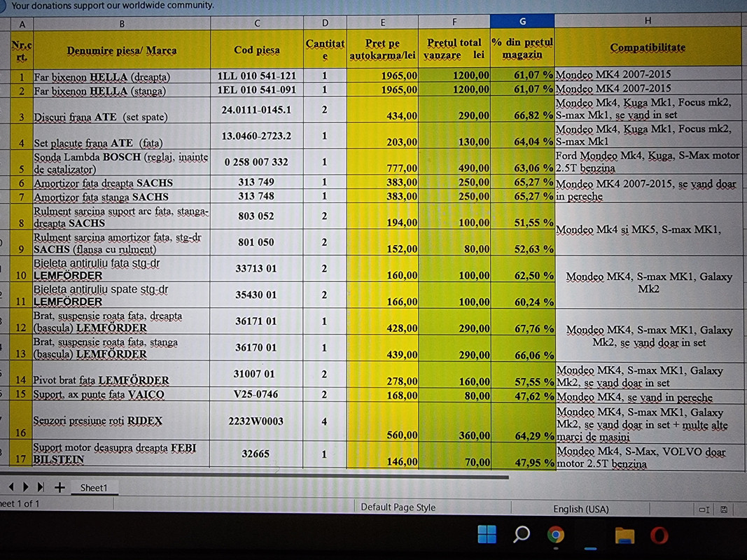
Task: Select cell Set placute frana ATE (fata)
Action: 122,136
